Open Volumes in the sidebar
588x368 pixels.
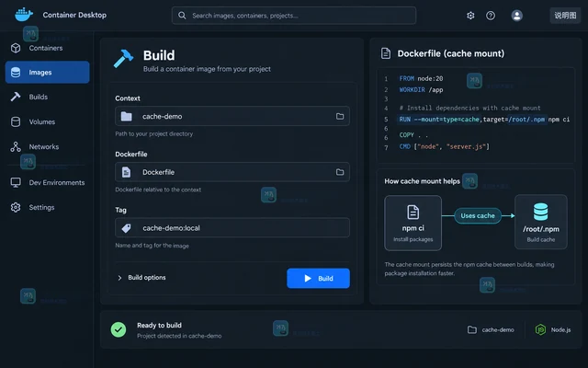pyautogui.click(x=47, y=121)
